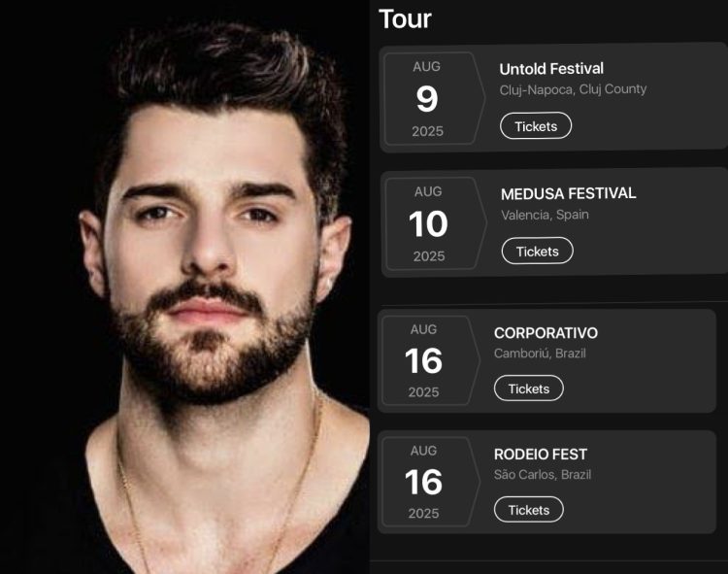Click Tickets button for MEDUSA FESTIVAL
728x574 pixels.
click(x=538, y=251)
